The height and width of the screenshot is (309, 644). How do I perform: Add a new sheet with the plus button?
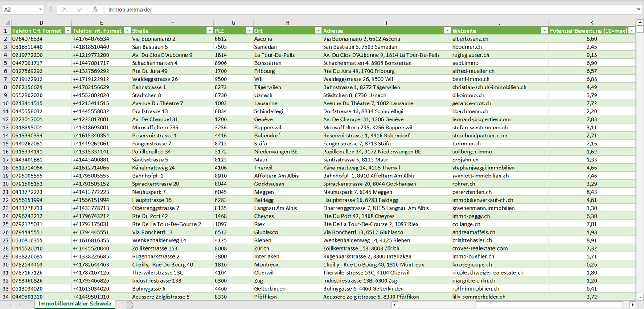(130, 305)
